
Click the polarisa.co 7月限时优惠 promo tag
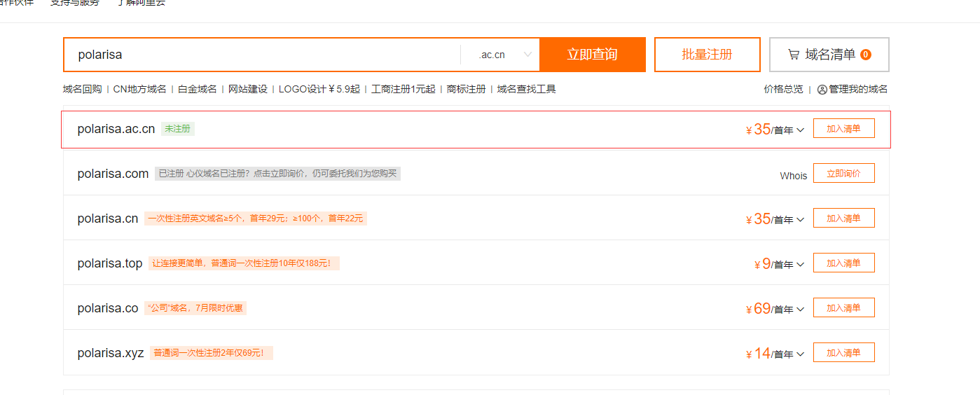tap(195, 308)
